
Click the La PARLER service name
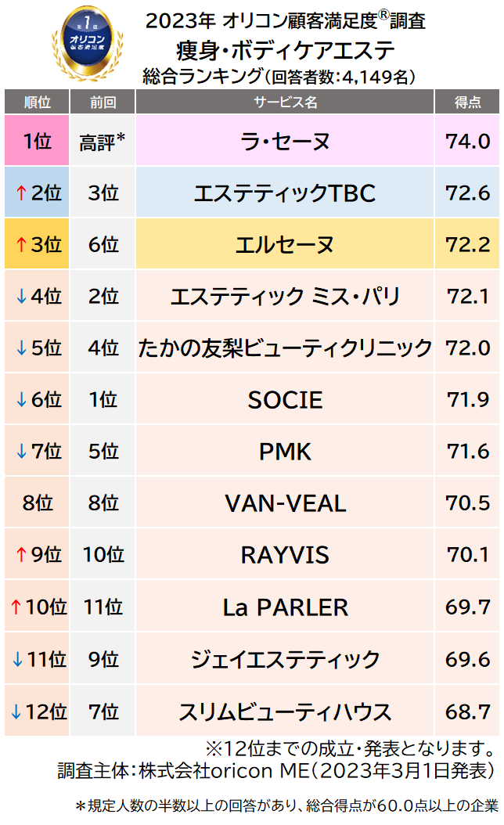285,607
